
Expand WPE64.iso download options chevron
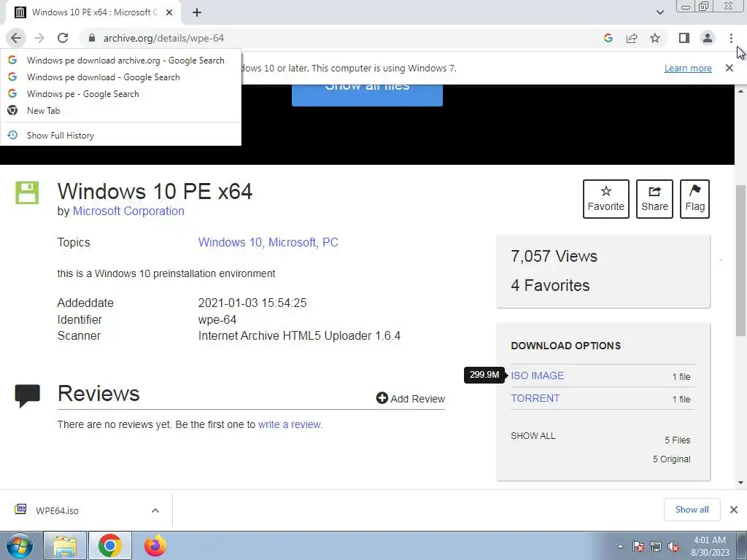point(155,510)
